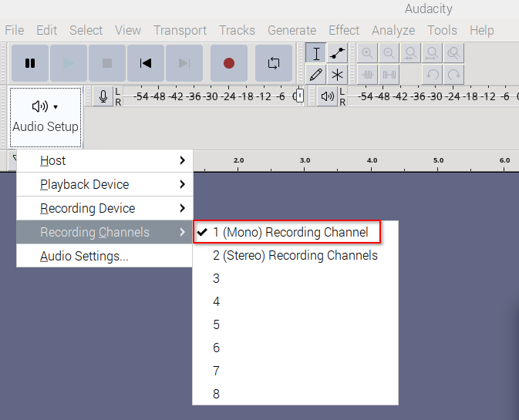Select the Envelope tool
This screenshot has width=519, height=420.
tap(337, 53)
